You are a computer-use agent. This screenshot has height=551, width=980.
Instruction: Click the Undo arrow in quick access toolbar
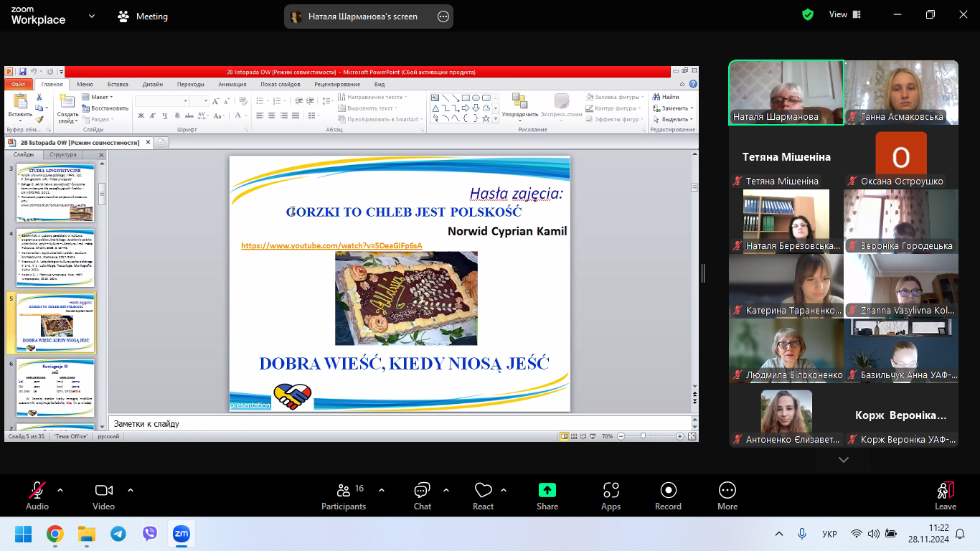point(32,72)
